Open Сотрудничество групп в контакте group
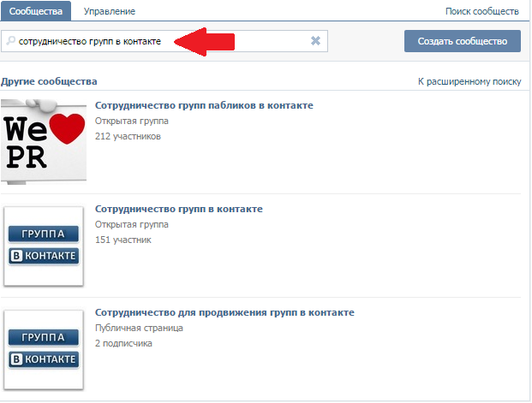 click(179, 209)
